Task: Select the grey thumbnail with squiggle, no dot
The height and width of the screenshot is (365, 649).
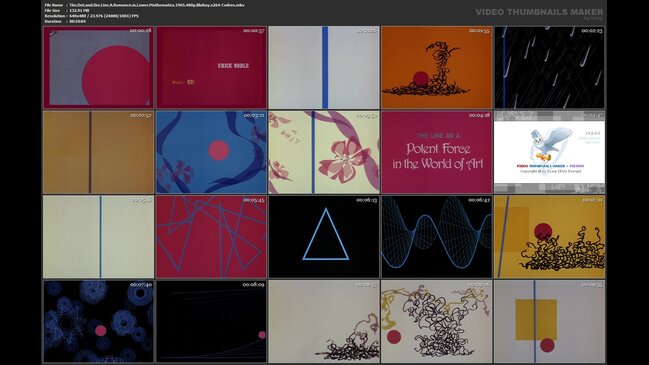Action: (x=324, y=322)
